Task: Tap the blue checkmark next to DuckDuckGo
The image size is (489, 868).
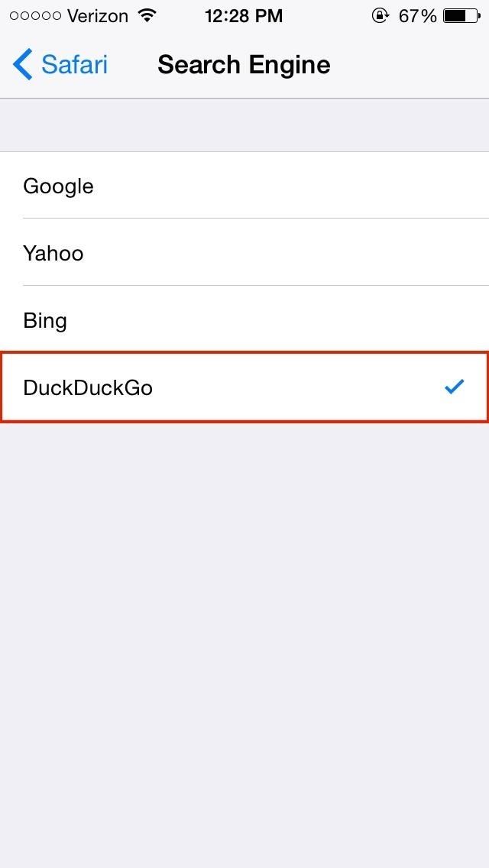Action: coord(454,387)
